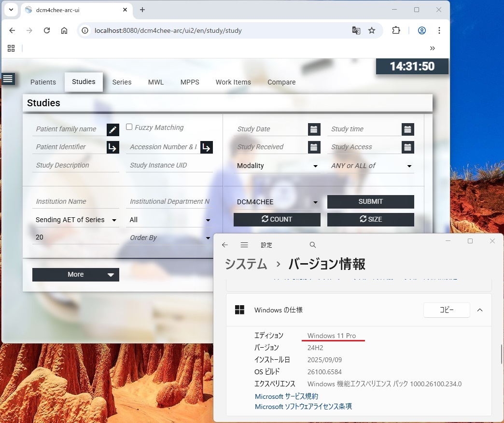Open the calendar picker for Study Access

408,146
